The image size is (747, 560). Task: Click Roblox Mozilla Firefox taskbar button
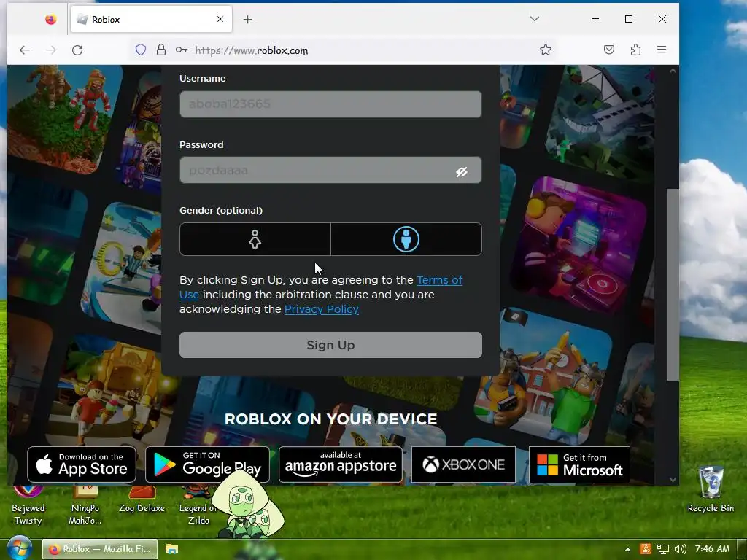click(99, 549)
